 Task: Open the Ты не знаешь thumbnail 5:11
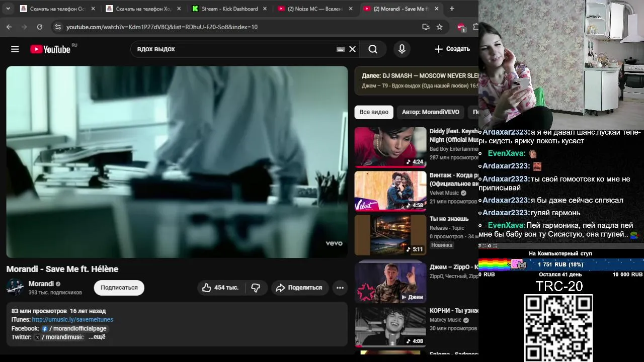[390, 235]
